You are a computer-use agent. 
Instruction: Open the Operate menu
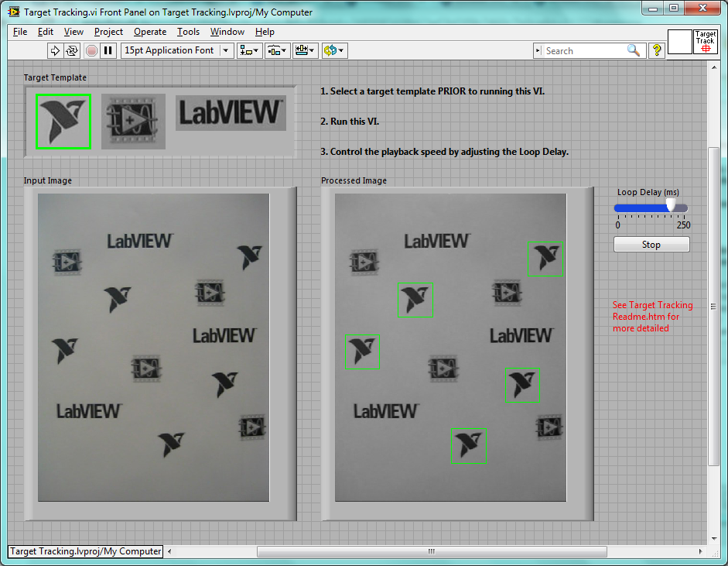coord(149,32)
